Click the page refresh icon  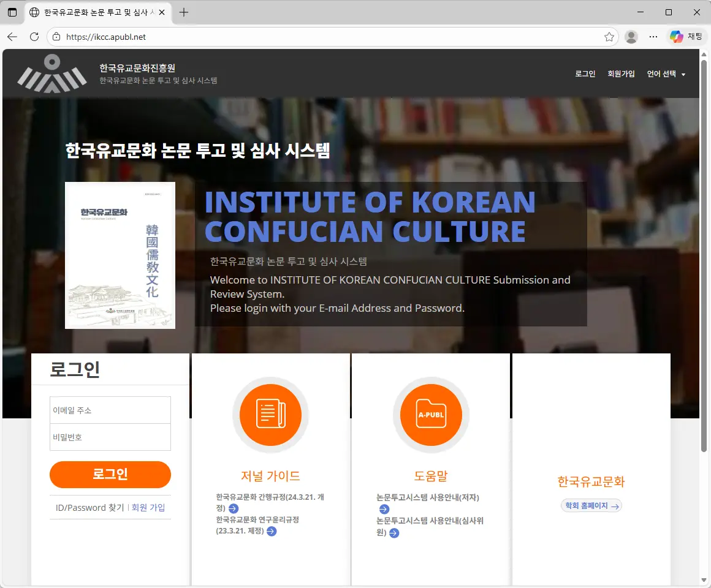click(34, 37)
